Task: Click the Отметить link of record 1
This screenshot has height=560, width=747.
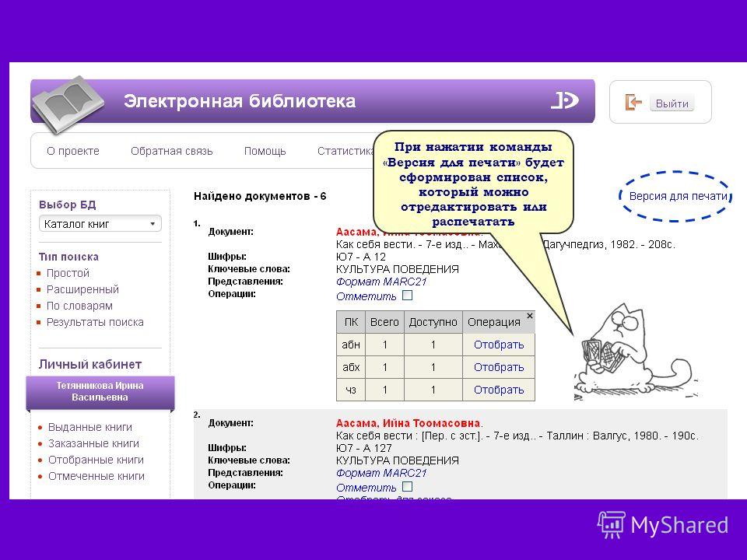Action: 366,296
